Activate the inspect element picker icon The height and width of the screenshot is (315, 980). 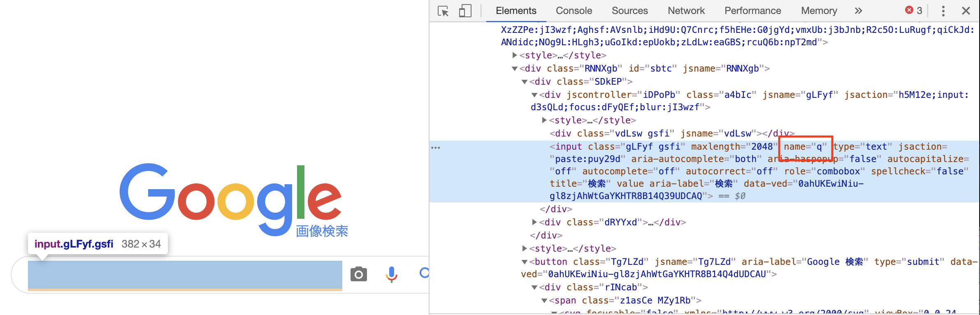click(443, 11)
